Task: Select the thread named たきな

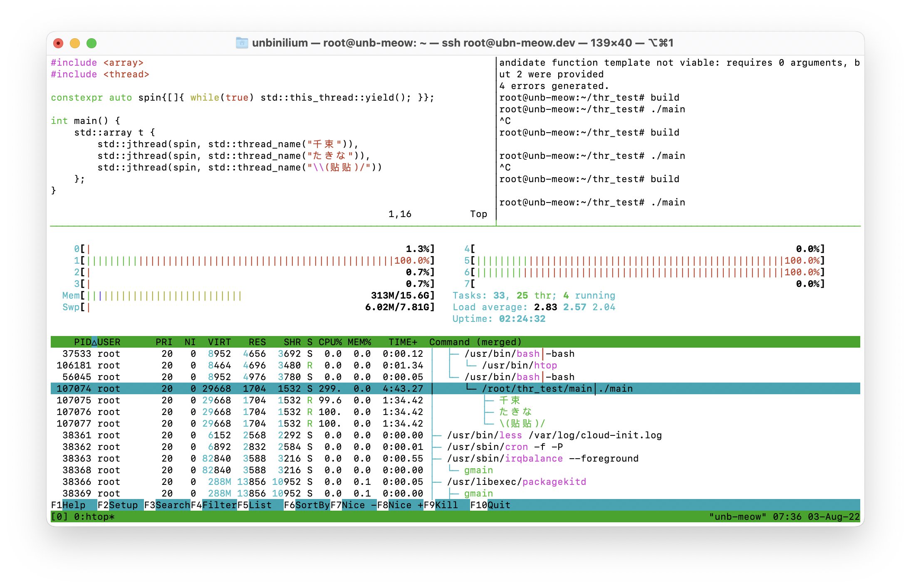Action: pyautogui.click(x=455, y=412)
